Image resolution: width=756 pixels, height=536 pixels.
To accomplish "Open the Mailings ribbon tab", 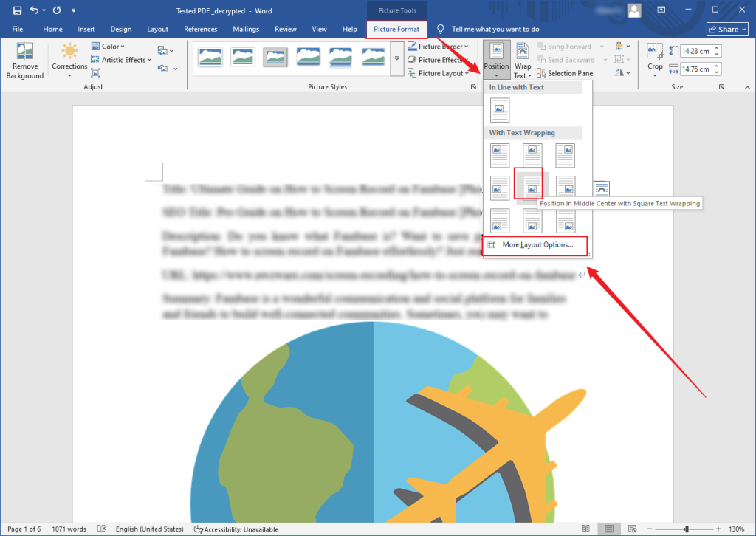I will [245, 29].
